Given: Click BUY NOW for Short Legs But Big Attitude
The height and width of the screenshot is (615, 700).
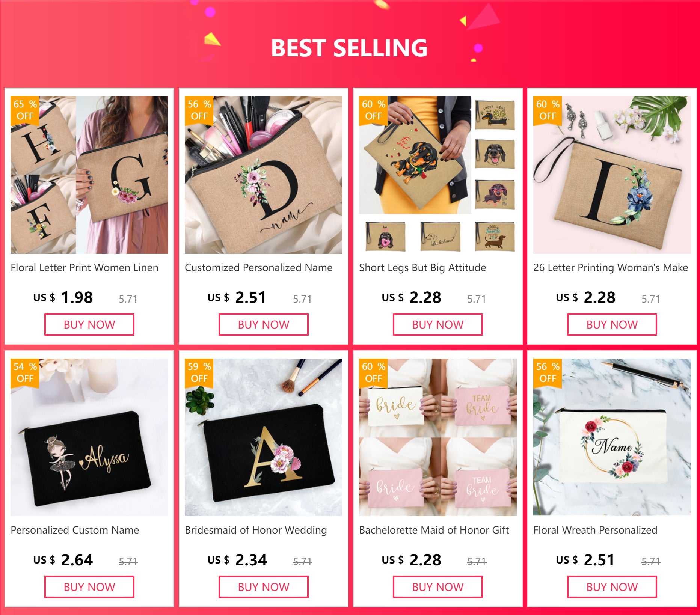Looking at the screenshot, I should click(438, 324).
